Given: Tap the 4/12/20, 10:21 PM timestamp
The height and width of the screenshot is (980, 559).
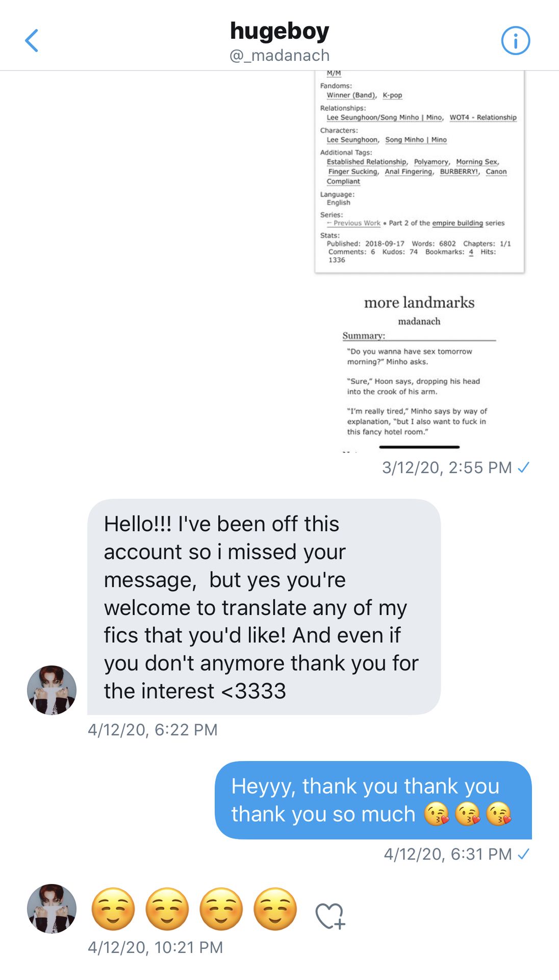Looking at the screenshot, I should click(x=155, y=947).
